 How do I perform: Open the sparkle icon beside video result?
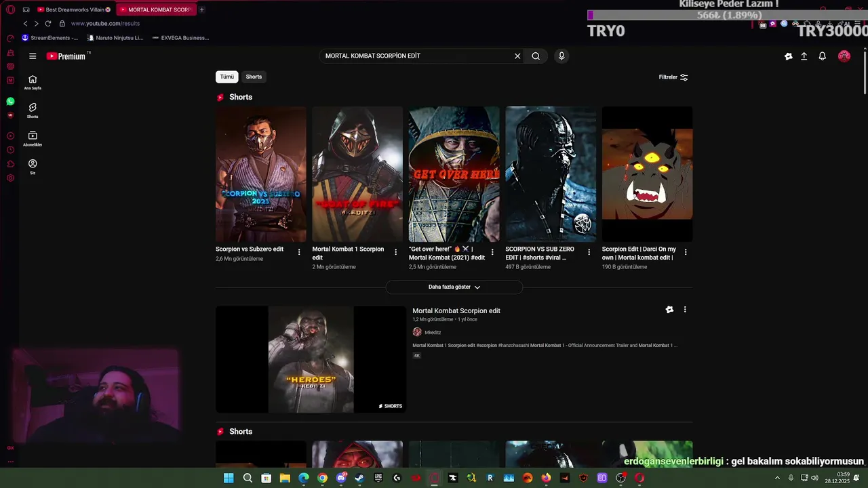coord(669,310)
